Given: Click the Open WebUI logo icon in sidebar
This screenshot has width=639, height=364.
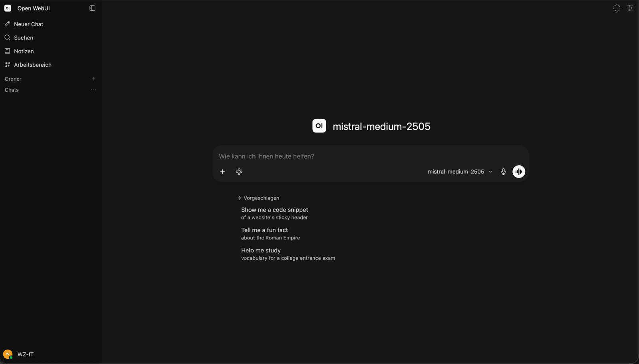Looking at the screenshot, I should pos(8,8).
